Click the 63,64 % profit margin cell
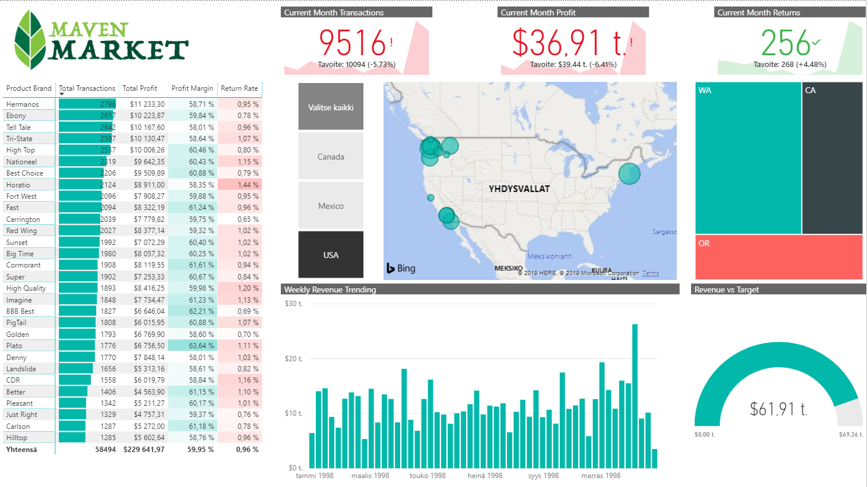868x487 pixels. pos(193,346)
